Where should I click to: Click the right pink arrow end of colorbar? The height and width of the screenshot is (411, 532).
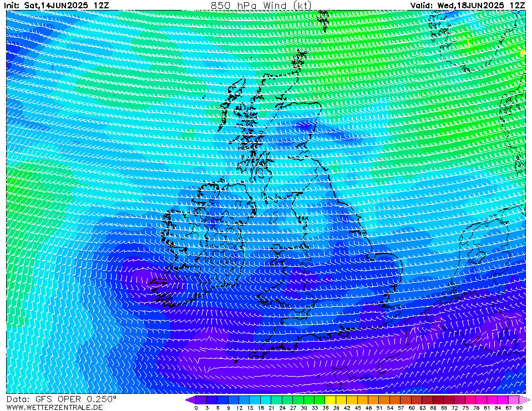(524, 400)
